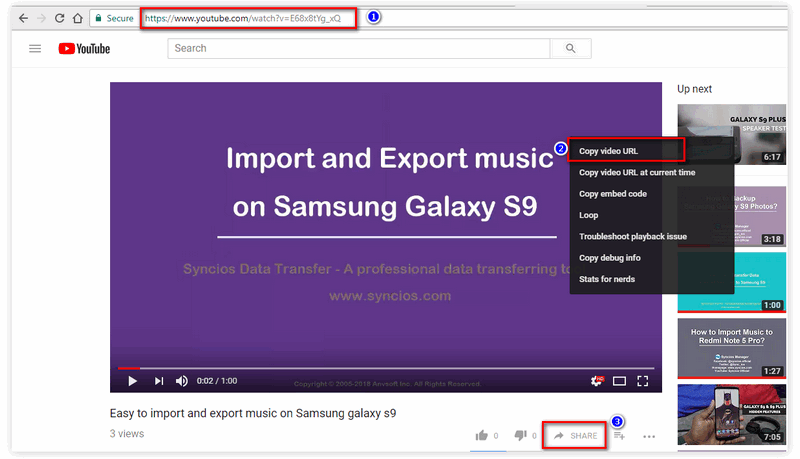Click the YouTube URL in the address bar

(243, 18)
